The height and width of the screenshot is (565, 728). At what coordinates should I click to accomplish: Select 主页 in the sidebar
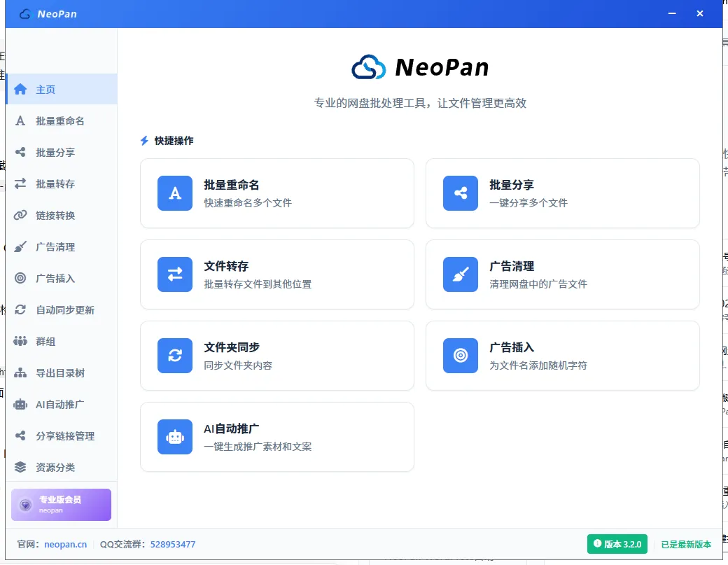click(x=62, y=89)
